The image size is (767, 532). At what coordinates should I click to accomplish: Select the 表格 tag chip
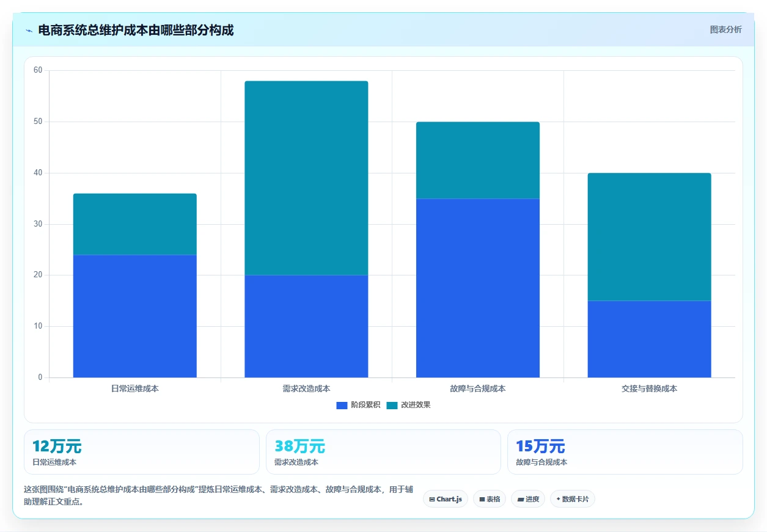(490, 499)
